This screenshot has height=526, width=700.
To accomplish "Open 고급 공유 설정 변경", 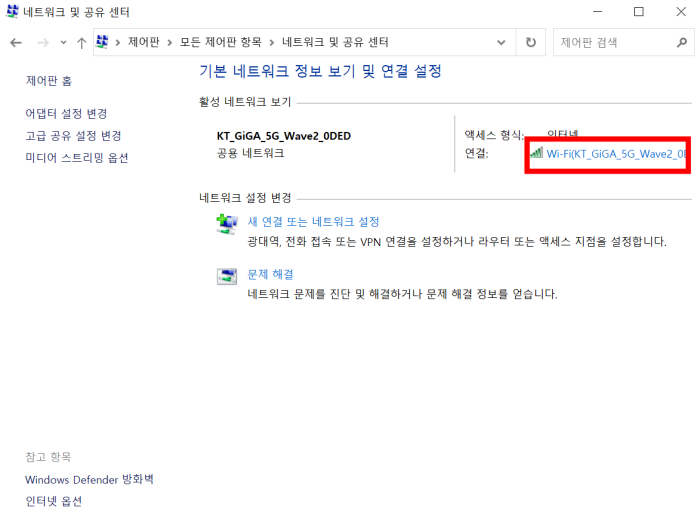I will pyautogui.click(x=73, y=135).
